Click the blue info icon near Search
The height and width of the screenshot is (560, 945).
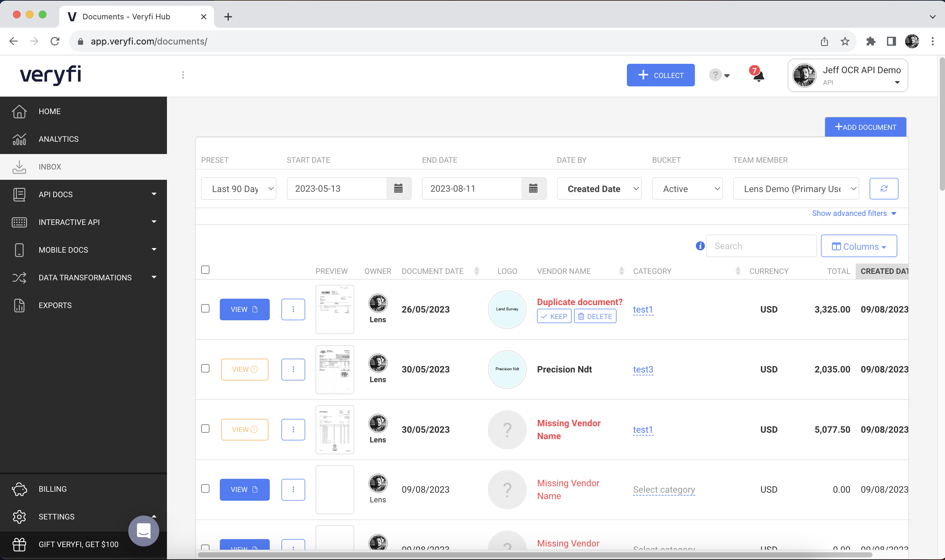(x=700, y=246)
